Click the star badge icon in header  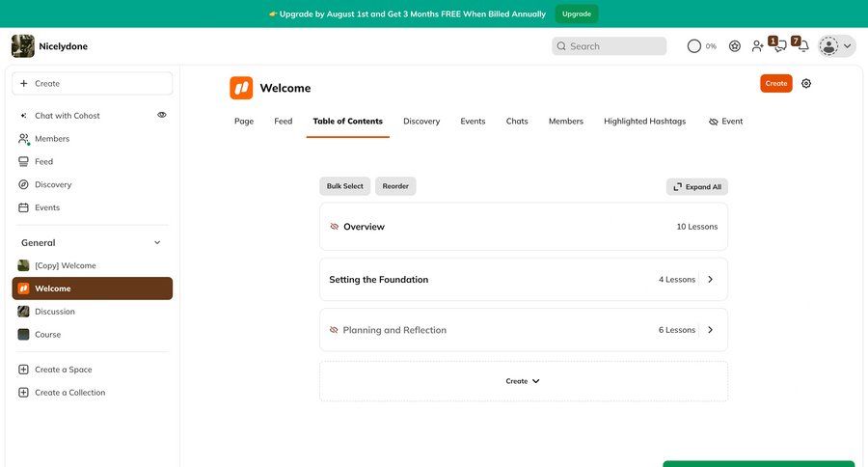tap(735, 46)
